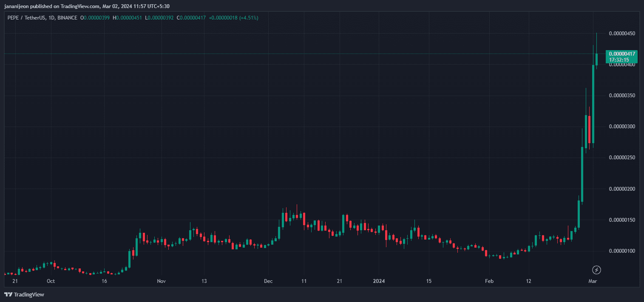Click the Mar label on time axis

pos(593,281)
